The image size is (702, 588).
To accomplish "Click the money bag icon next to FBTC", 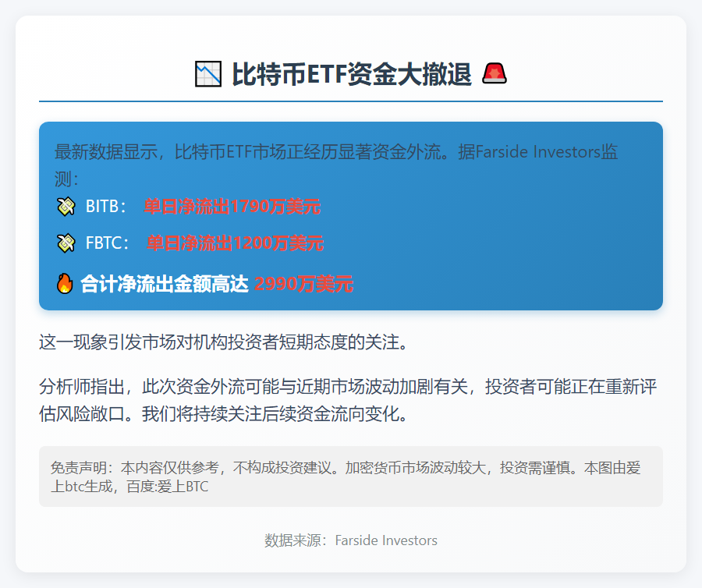I will tap(66, 243).
